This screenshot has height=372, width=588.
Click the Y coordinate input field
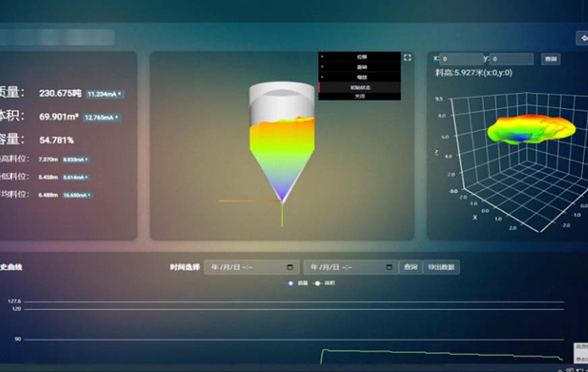(512, 59)
